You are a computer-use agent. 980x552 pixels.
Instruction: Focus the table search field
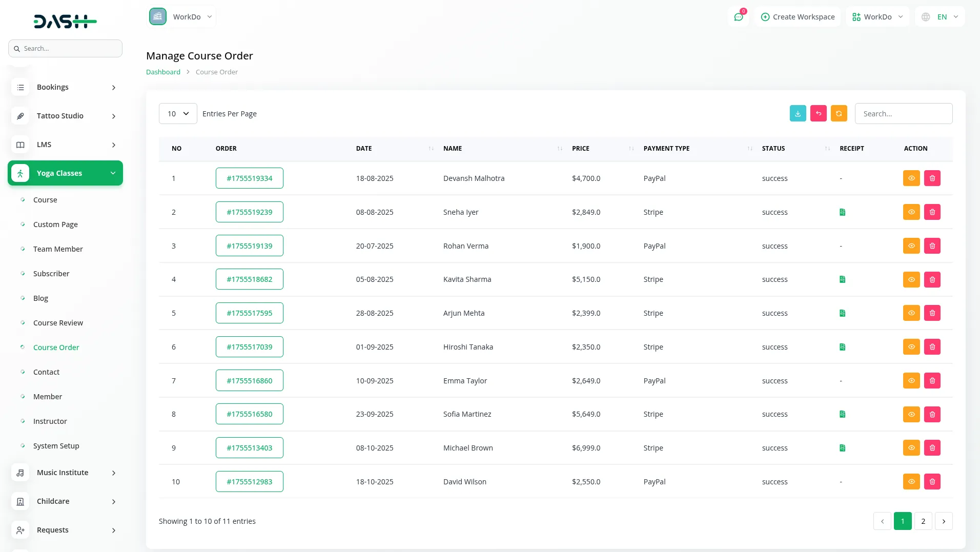pyautogui.click(x=903, y=114)
